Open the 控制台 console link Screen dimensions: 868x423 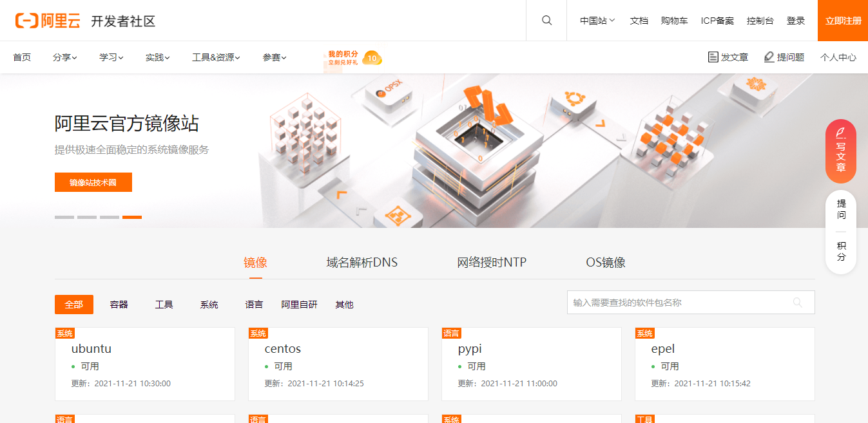[760, 20]
